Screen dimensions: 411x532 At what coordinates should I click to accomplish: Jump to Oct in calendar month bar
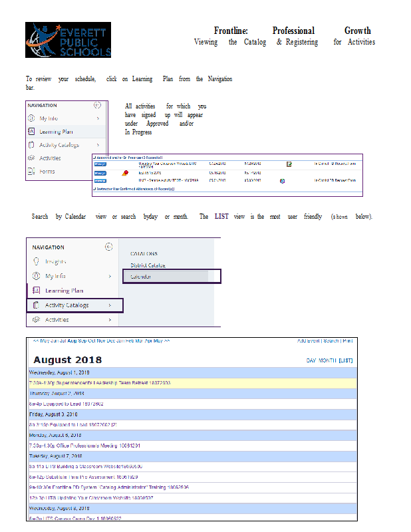point(92,340)
